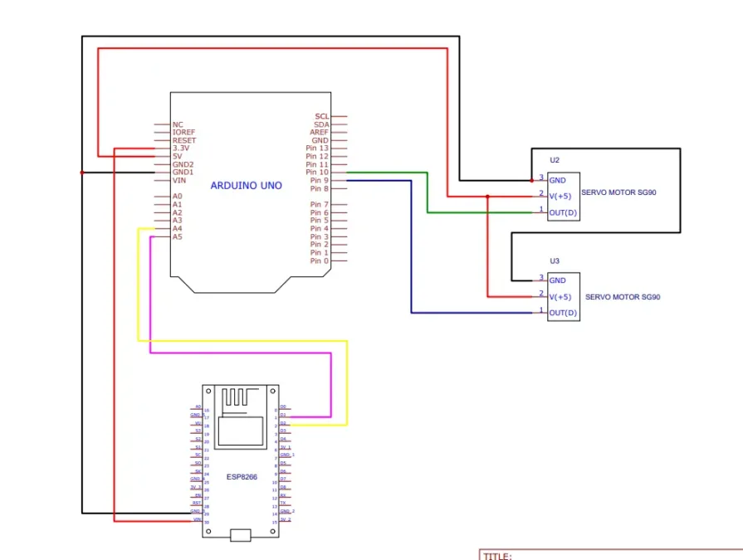Select Arduino SCL pin label
This screenshot has width=743, height=560.
[322, 116]
